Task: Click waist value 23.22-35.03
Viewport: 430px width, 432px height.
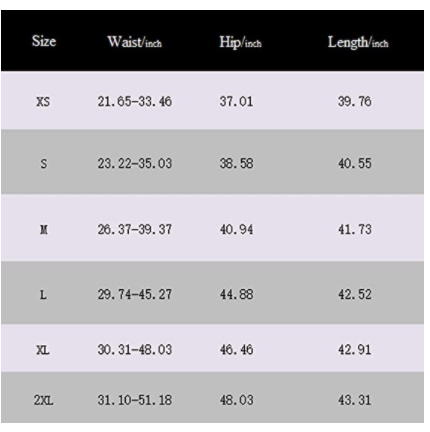Action: [135, 164]
